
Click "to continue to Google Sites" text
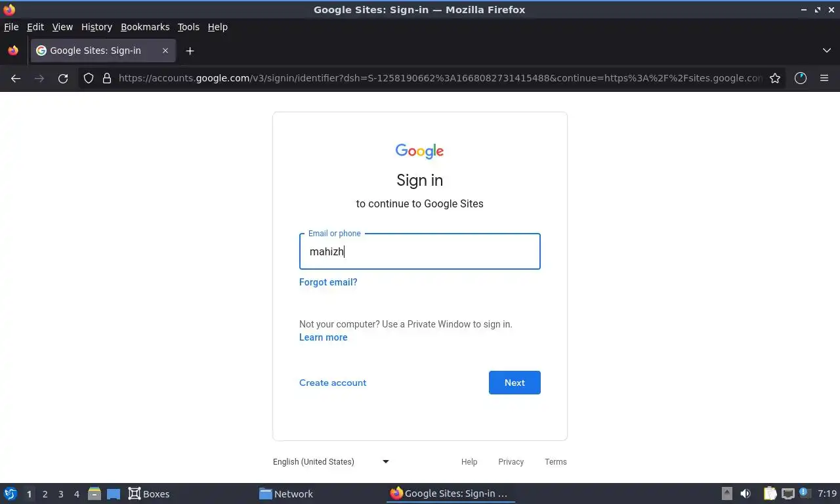[x=420, y=204]
